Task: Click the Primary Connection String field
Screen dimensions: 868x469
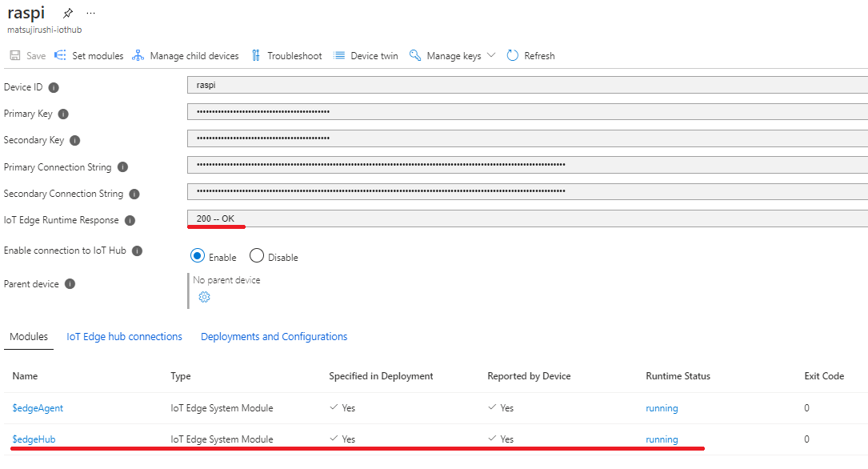Action: 527,164
